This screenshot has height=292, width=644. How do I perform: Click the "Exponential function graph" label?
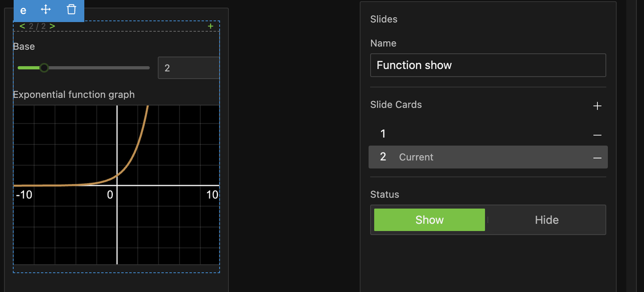74,95
